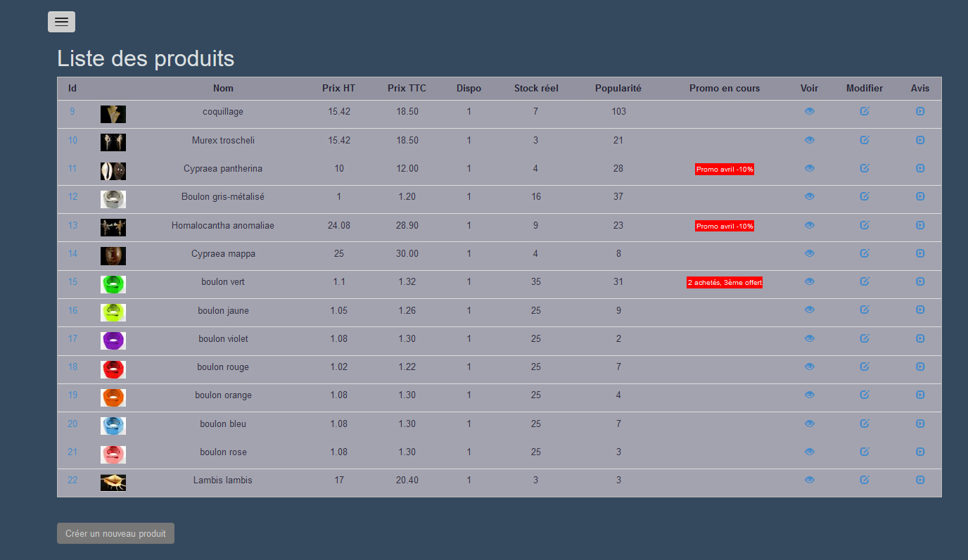968x560 pixels.
Task: Open product Id 9 link
Action: click(72, 111)
